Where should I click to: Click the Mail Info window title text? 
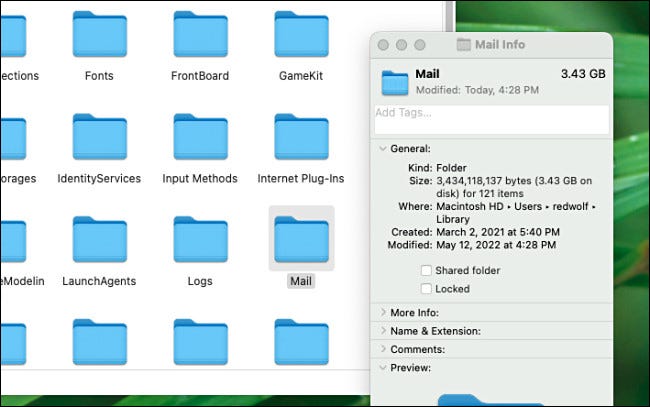click(500, 44)
